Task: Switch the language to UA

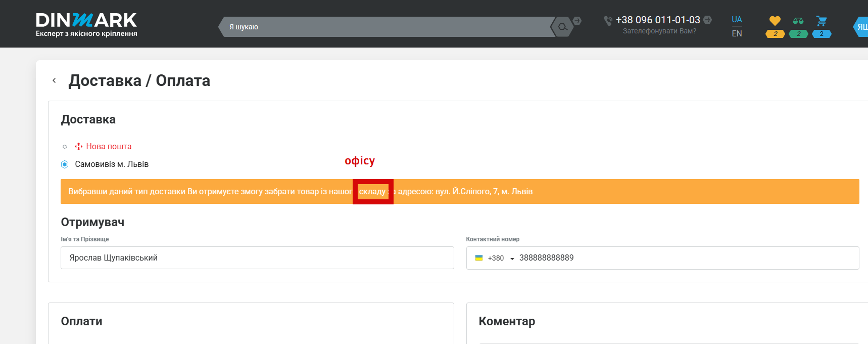Action: [x=737, y=20]
